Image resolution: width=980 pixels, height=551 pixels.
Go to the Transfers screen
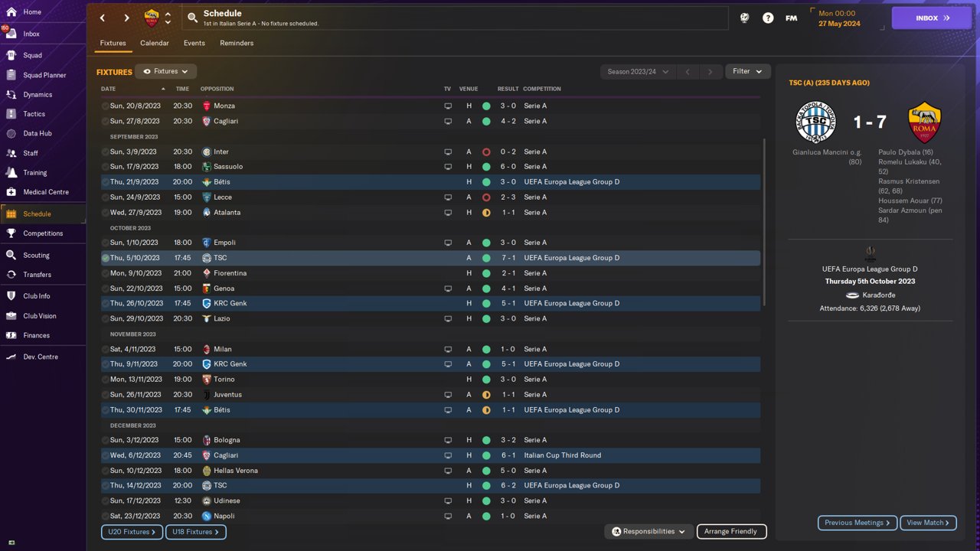pos(37,275)
